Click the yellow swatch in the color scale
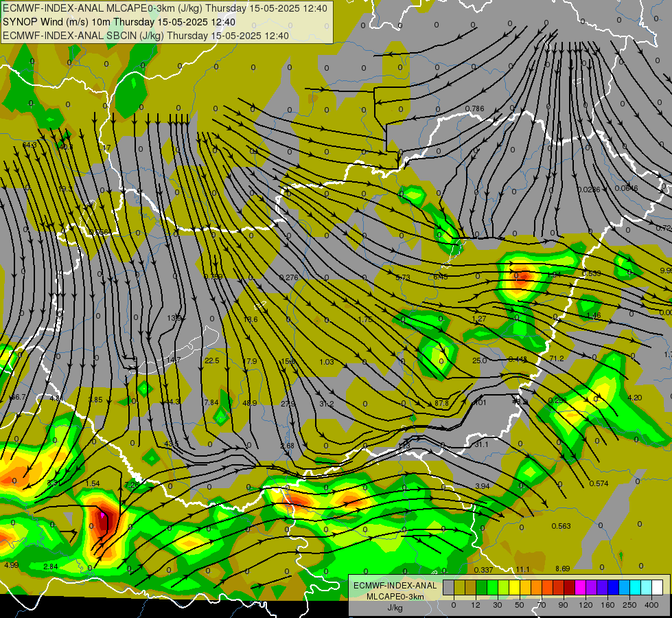This screenshot has width=672, height=618. click(515, 587)
